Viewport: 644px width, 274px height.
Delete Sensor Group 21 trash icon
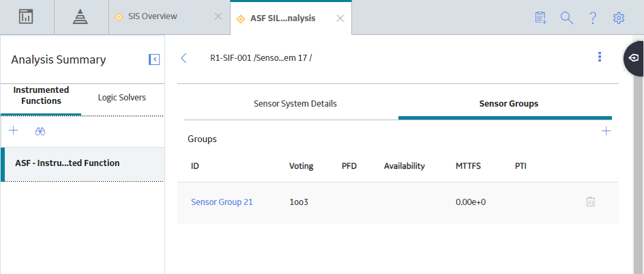tap(590, 202)
